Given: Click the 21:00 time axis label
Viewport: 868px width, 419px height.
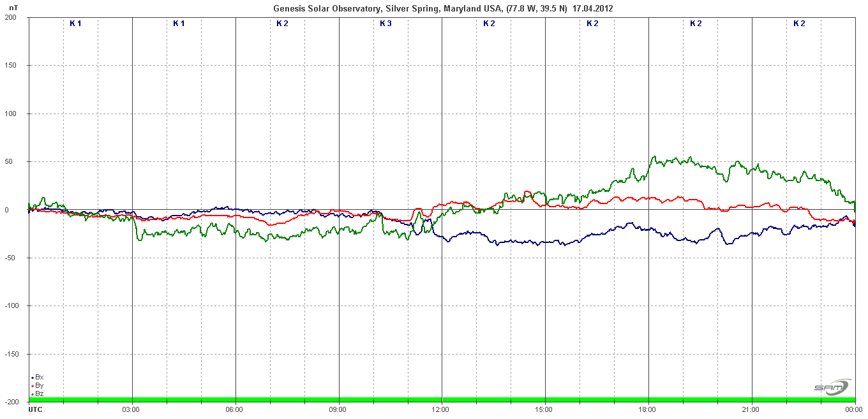Looking at the screenshot, I should coord(751,409).
